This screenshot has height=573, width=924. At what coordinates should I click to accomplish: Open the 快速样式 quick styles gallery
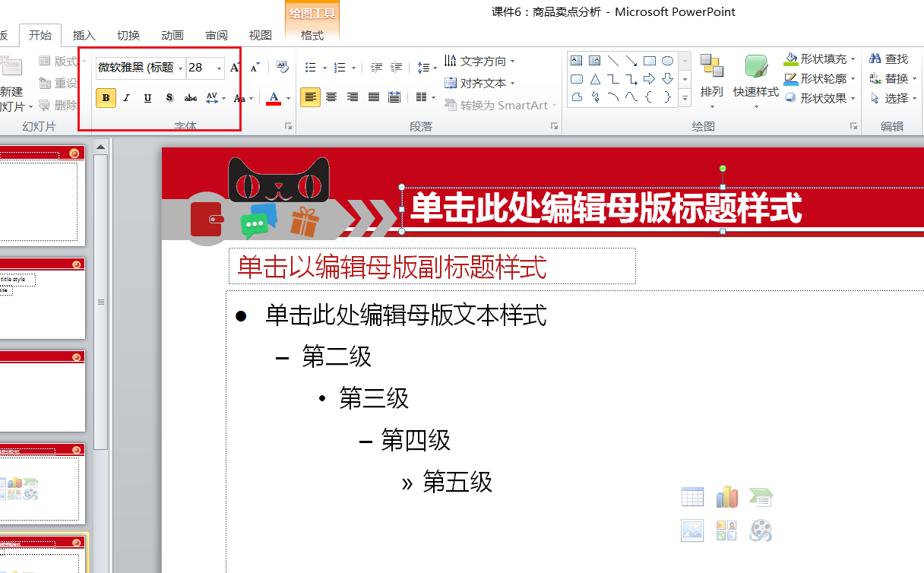[x=756, y=81]
